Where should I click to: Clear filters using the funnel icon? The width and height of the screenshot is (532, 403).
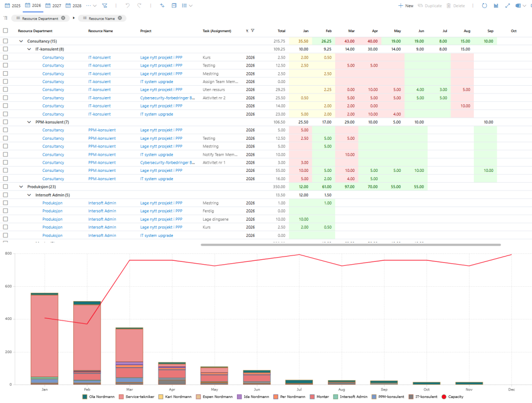click(x=104, y=5)
